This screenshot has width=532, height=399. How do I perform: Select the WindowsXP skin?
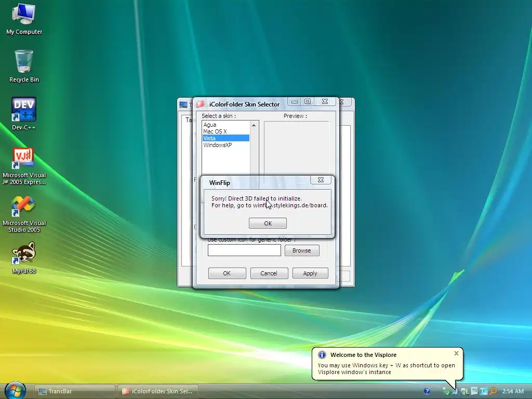click(x=225, y=145)
